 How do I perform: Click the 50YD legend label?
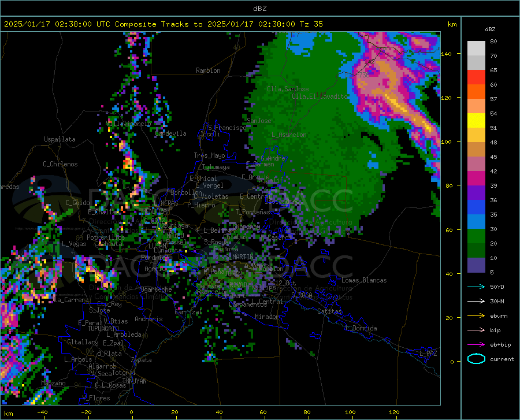[x=497, y=287]
